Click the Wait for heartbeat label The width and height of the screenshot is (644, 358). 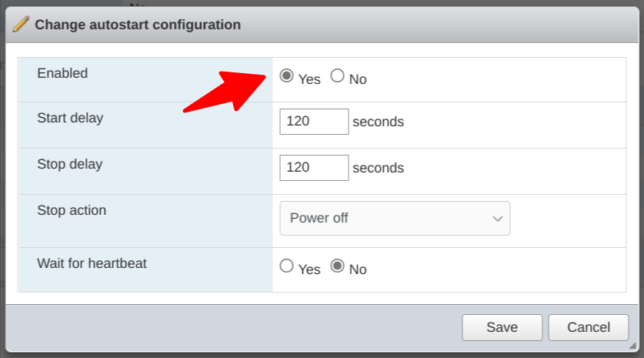[x=92, y=263]
